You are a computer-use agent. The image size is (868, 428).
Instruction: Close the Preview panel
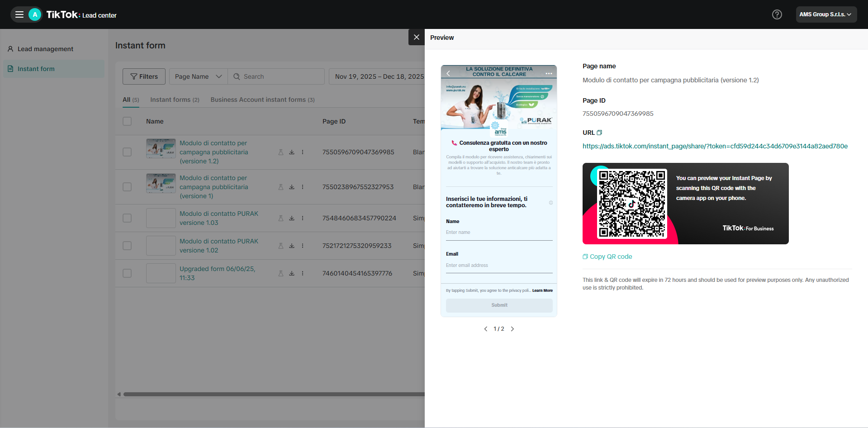click(x=417, y=37)
